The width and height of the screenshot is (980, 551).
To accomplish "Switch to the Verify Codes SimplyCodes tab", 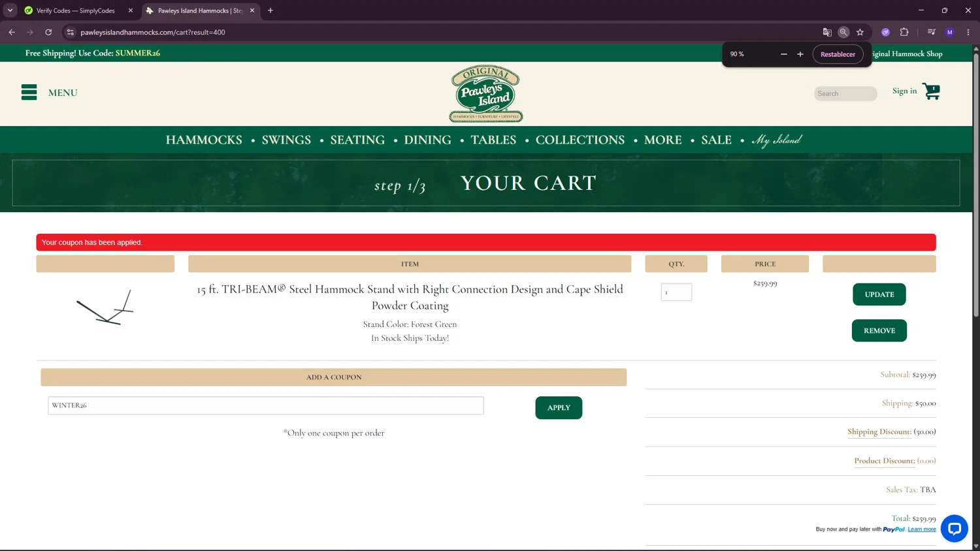I will coord(75,10).
